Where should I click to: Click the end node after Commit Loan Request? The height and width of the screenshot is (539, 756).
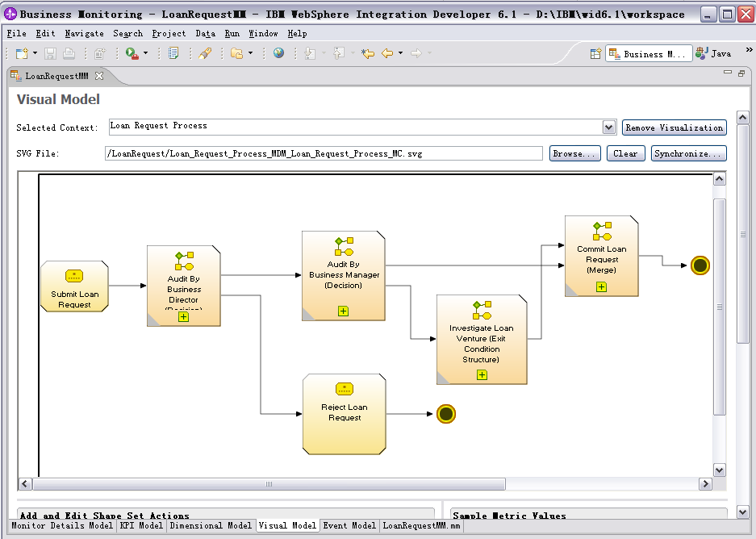[x=700, y=265]
